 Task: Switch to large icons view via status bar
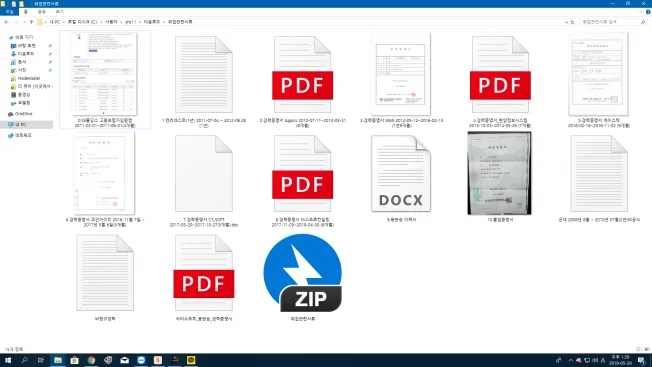click(x=647, y=349)
